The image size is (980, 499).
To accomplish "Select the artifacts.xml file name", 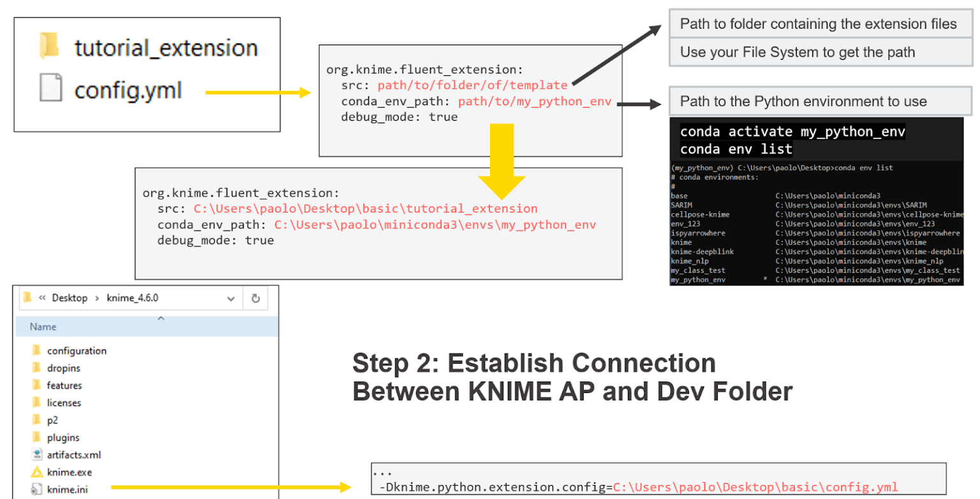I will pyautogui.click(x=74, y=455).
